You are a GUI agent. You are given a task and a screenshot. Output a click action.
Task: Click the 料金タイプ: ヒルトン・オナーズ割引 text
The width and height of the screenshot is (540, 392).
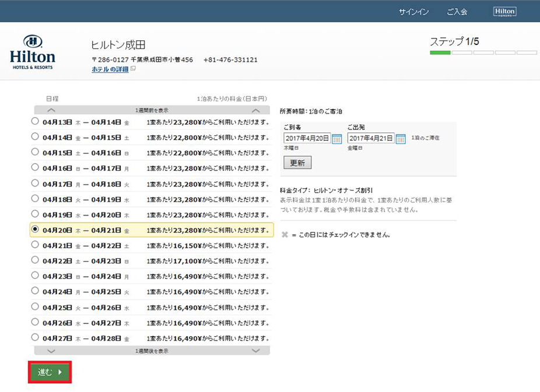(326, 190)
